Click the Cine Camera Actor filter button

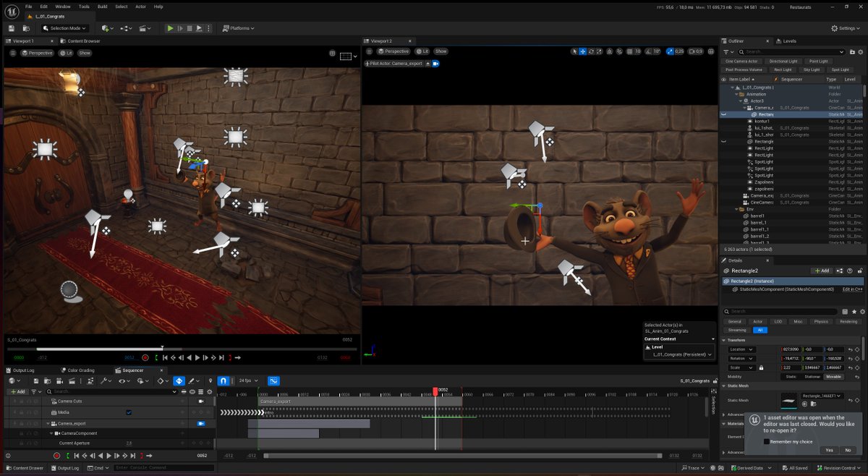[741, 61]
